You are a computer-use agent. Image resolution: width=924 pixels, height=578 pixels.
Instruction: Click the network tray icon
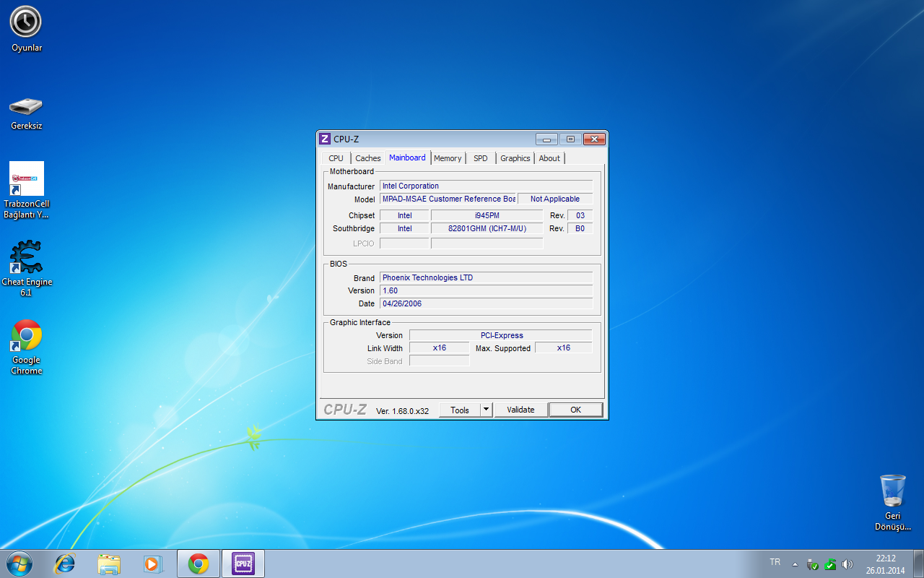pos(812,564)
